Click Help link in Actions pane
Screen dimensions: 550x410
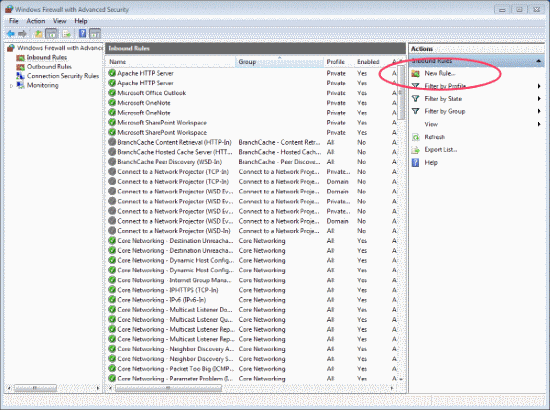(x=431, y=162)
